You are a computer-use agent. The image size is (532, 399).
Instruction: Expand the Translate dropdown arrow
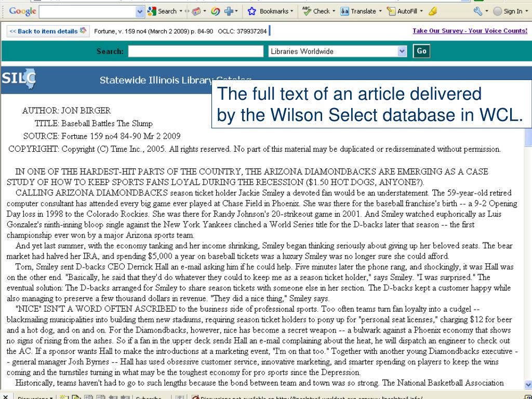380,11
